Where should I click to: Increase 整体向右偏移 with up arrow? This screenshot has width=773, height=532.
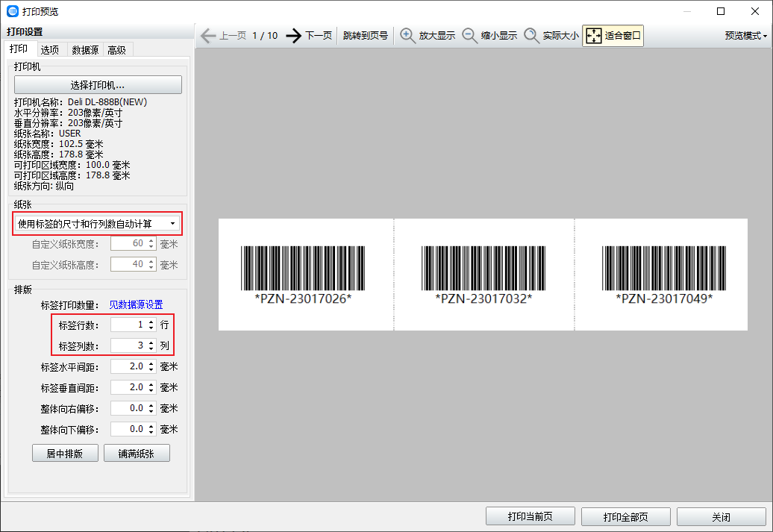(x=151, y=405)
